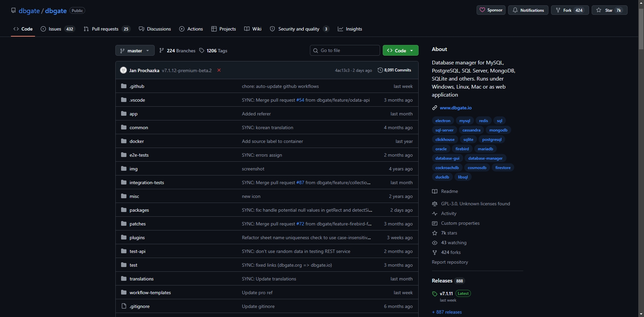Image resolution: width=644 pixels, height=317 pixels.
Task: Click the Star button label
Action: coord(609,10)
